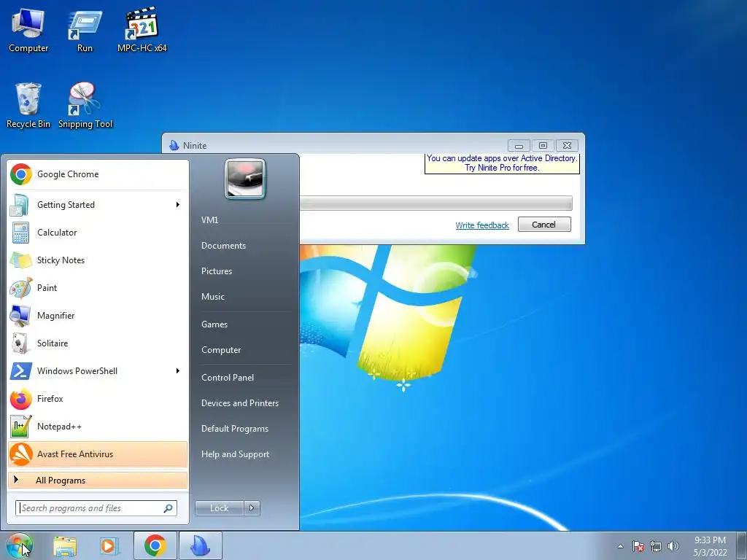Click the user account picture in Start menu
747x560 pixels.
245,179
